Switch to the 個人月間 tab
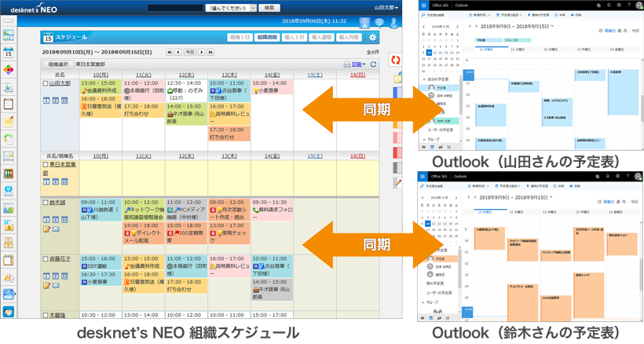The height and width of the screenshot is (344, 644). [x=349, y=38]
